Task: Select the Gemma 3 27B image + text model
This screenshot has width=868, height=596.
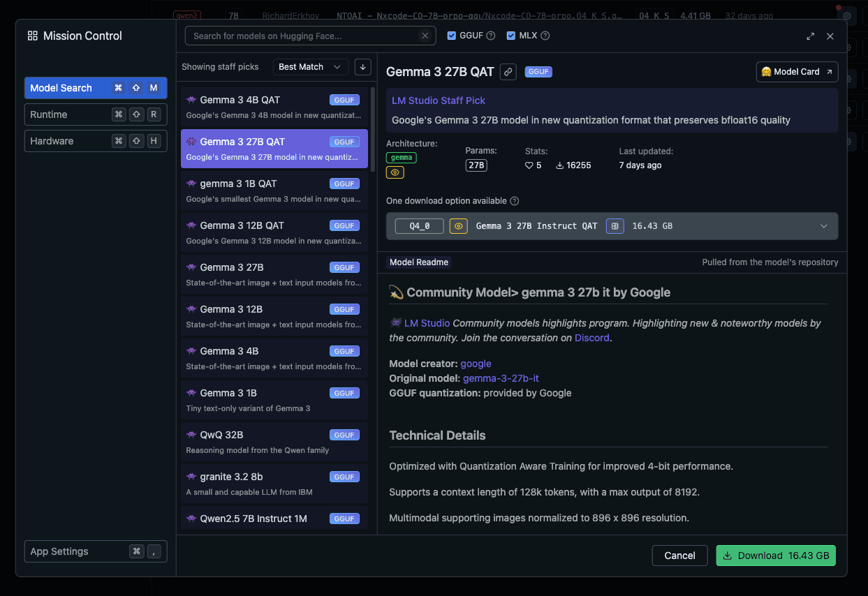Action: (x=274, y=274)
